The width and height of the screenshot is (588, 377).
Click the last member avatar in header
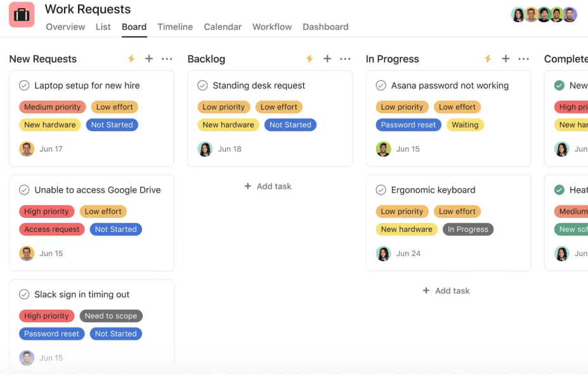click(x=570, y=15)
